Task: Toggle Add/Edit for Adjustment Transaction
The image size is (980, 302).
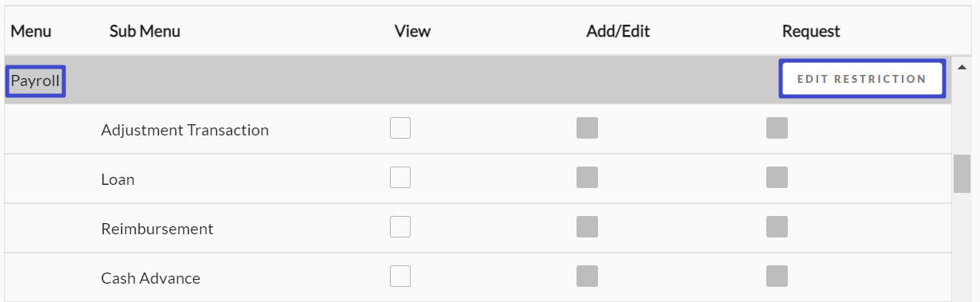Action: [x=587, y=128]
